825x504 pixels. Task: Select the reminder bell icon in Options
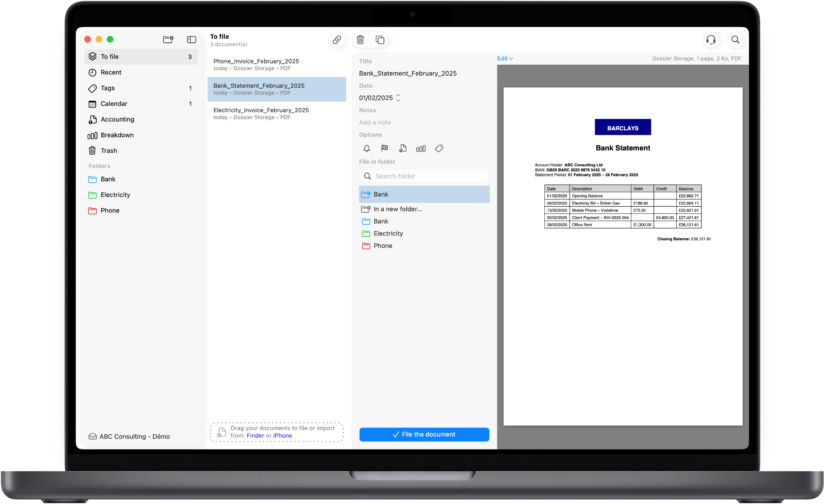366,148
